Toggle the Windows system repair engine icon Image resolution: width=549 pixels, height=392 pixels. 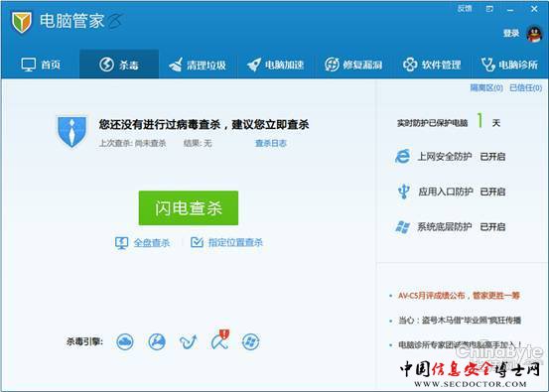[x=251, y=341]
